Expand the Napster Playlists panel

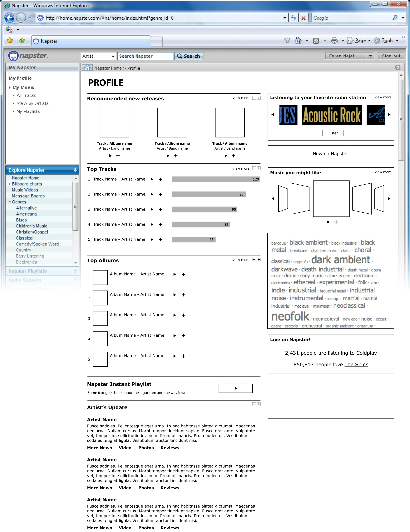75,271
